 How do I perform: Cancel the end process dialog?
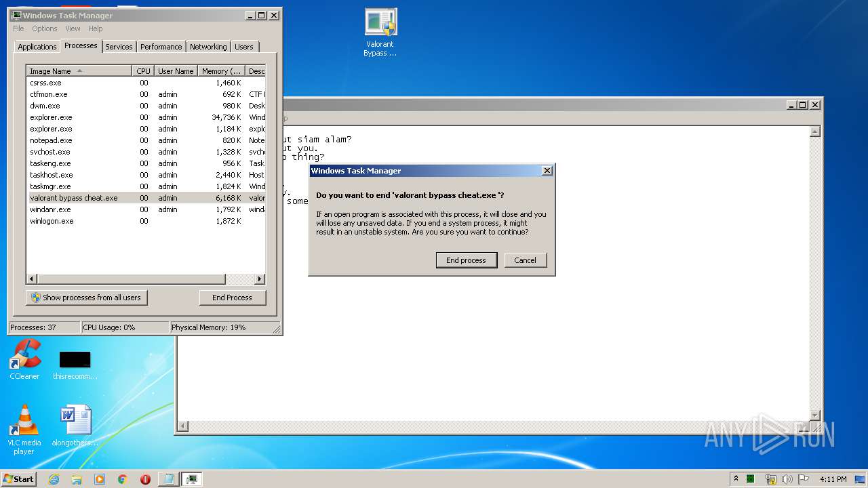526,260
